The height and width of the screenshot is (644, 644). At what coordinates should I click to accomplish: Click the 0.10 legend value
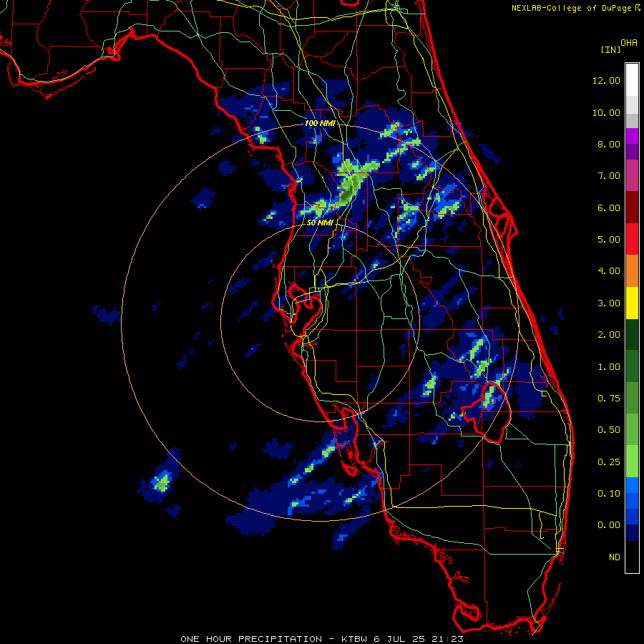pyautogui.click(x=609, y=494)
